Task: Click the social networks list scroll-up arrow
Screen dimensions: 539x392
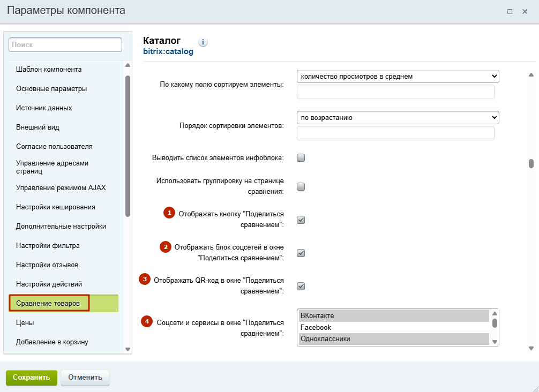Action: (495, 313)
